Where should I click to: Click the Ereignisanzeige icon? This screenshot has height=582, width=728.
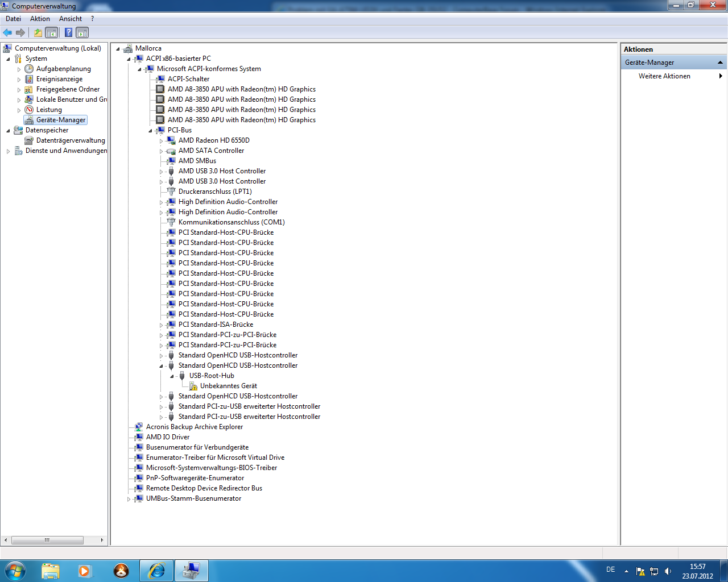29,79
